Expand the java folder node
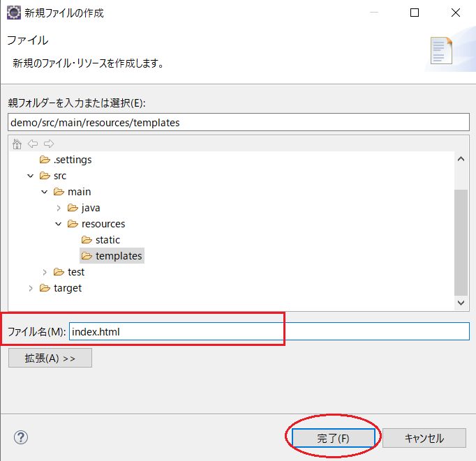Screen dimensions: 476x461 (59, 208)
